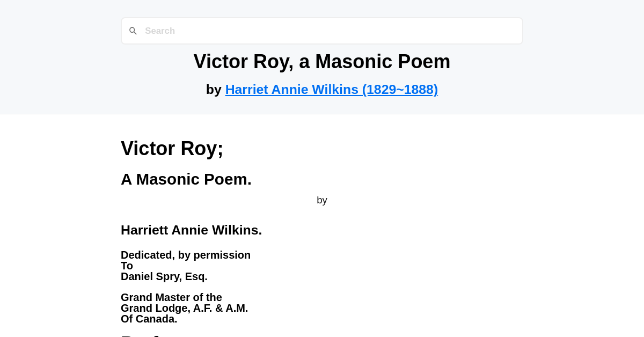Click inside the white search bar
This screenshot has height=337, width=644.
click(322, 31)
